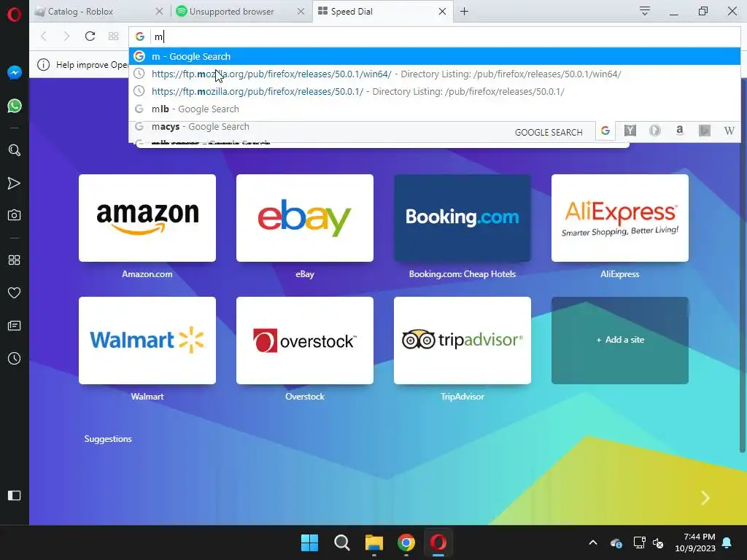Viewport: 747px width, 560px height.
Task: Choose the mozilla win64 directory history suggestion
Action: 435,74
